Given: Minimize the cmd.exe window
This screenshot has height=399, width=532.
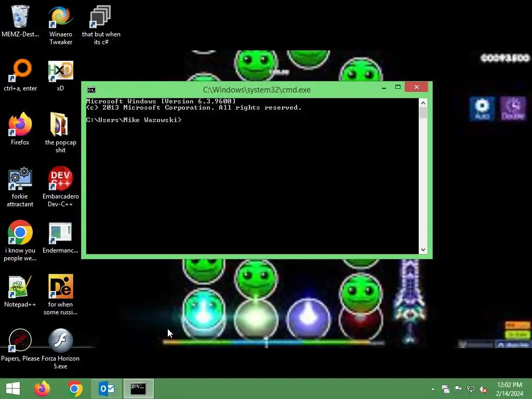Looking at the screenshot, I should point(384,87).
